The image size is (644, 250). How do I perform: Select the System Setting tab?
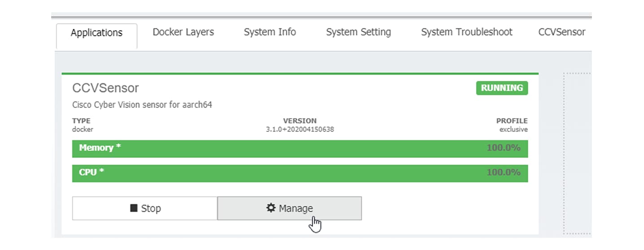pyautogui.click(x=358, y=32)
